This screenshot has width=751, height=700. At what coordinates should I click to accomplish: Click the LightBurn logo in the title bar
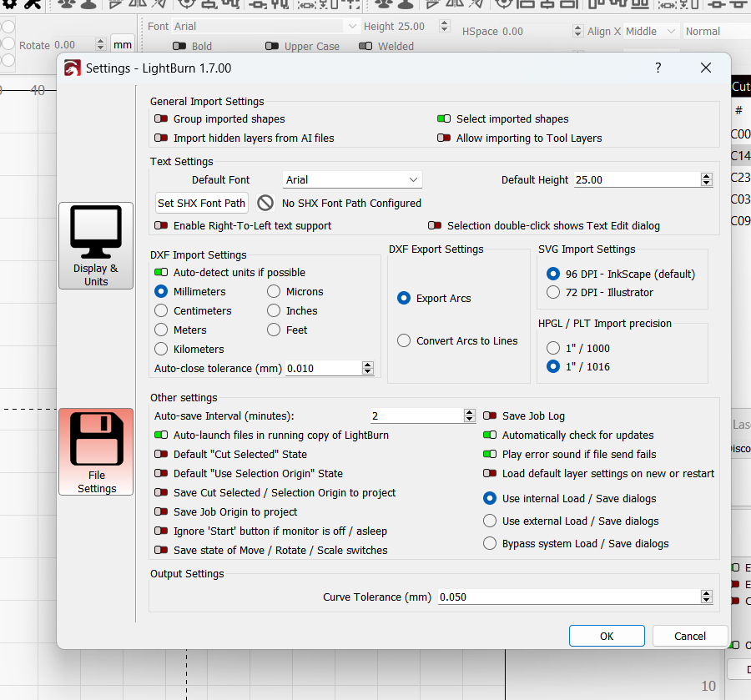click(73, 68)
